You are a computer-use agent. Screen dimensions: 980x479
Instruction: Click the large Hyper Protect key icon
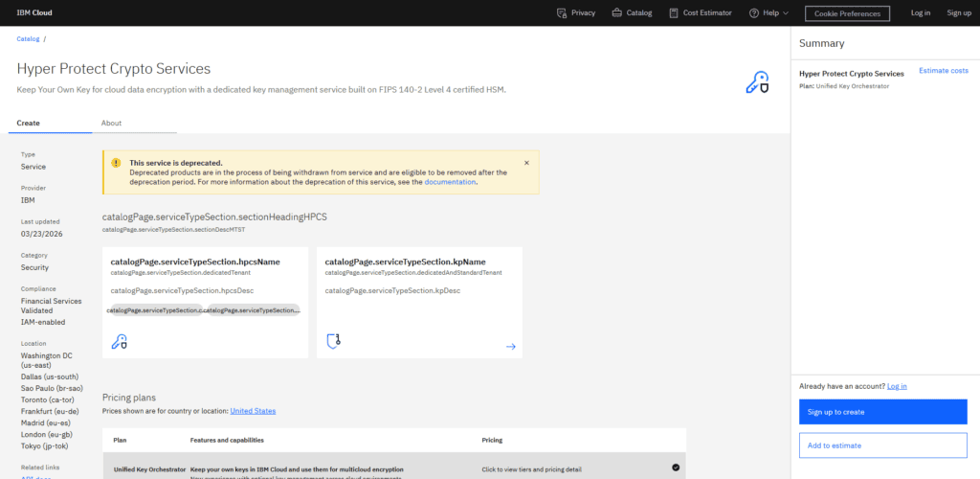click(758, 82)
